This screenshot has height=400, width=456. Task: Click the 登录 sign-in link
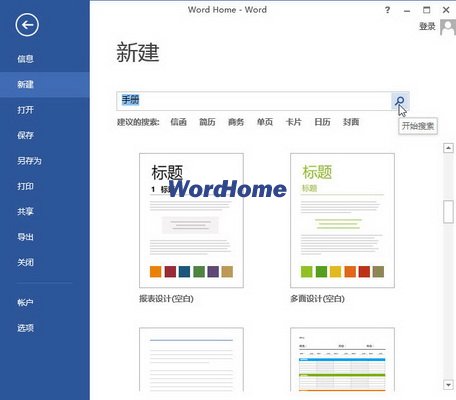coord(427,26)
